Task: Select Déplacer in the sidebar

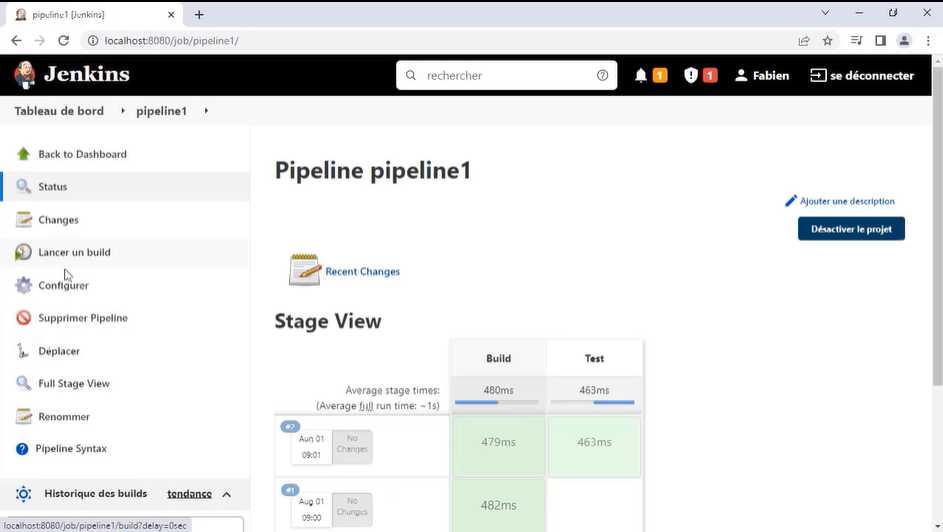Action: click(125, 350)
